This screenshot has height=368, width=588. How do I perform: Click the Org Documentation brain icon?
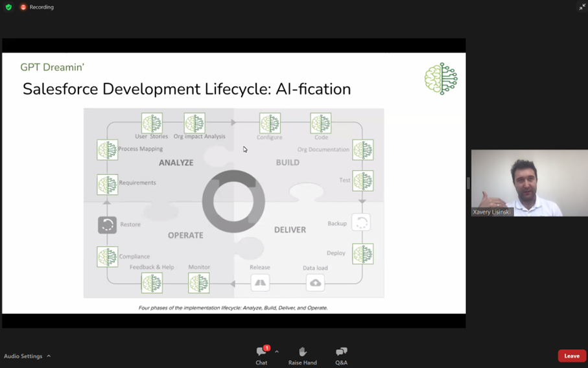click(x=362, y=150)
